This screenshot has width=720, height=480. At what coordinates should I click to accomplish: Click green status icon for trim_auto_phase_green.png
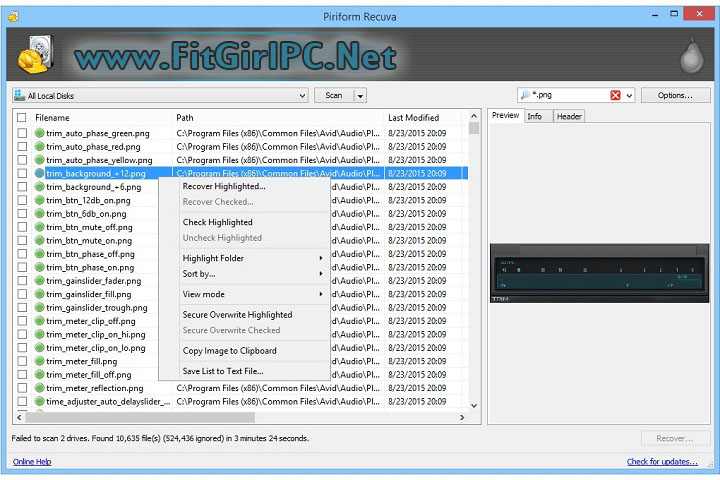point(40,133)
